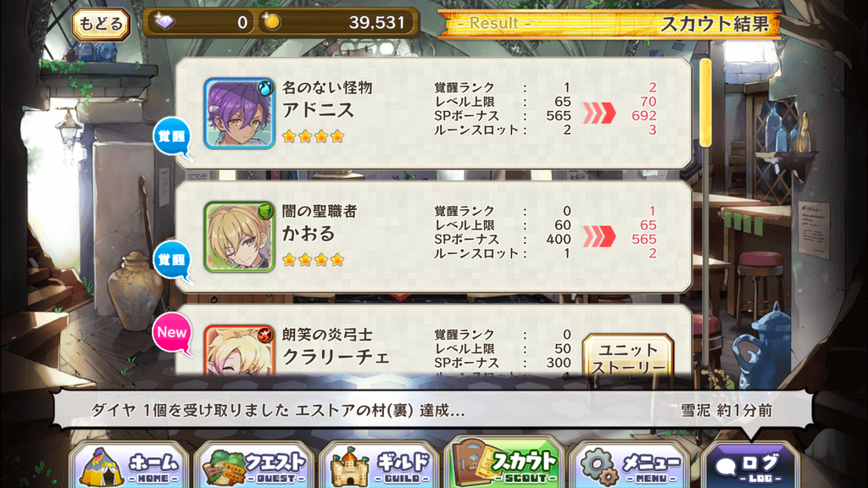
Task: Click the red arrows in アドニス row
Action: (x=599, y=113)
